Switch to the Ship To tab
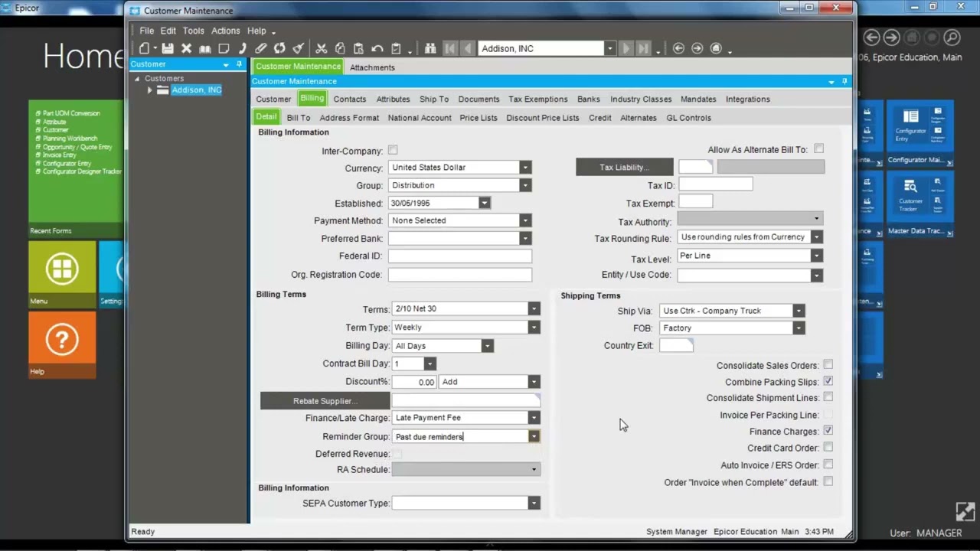Viewport: 980px width, 551px height. tap(434, 99)
